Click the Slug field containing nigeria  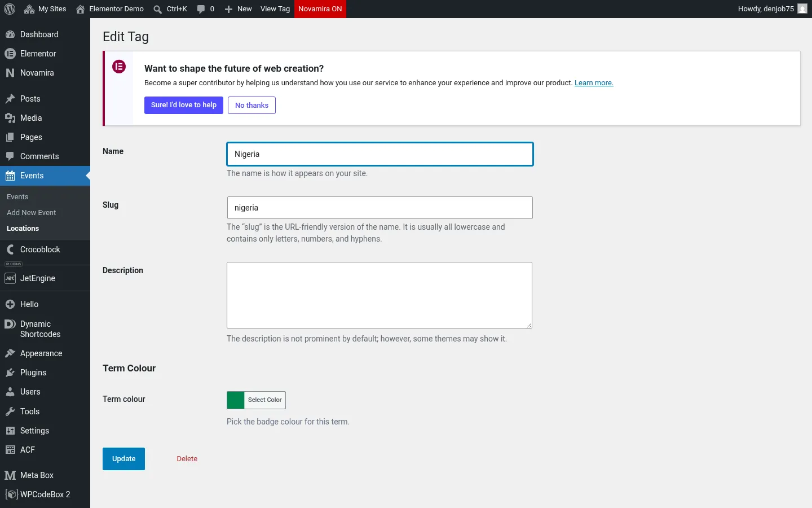click(380, 208)
